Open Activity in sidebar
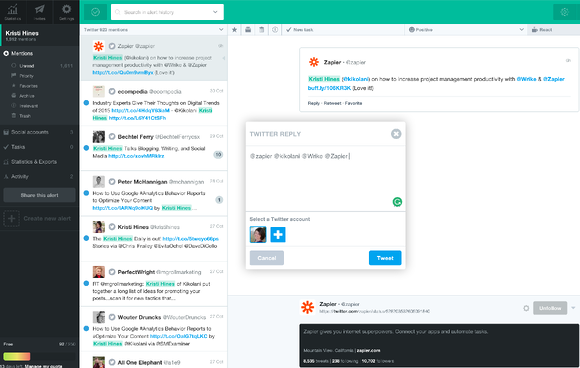Image resolution: width=580 pixels, height=368 pixels. tap(20, 176)
